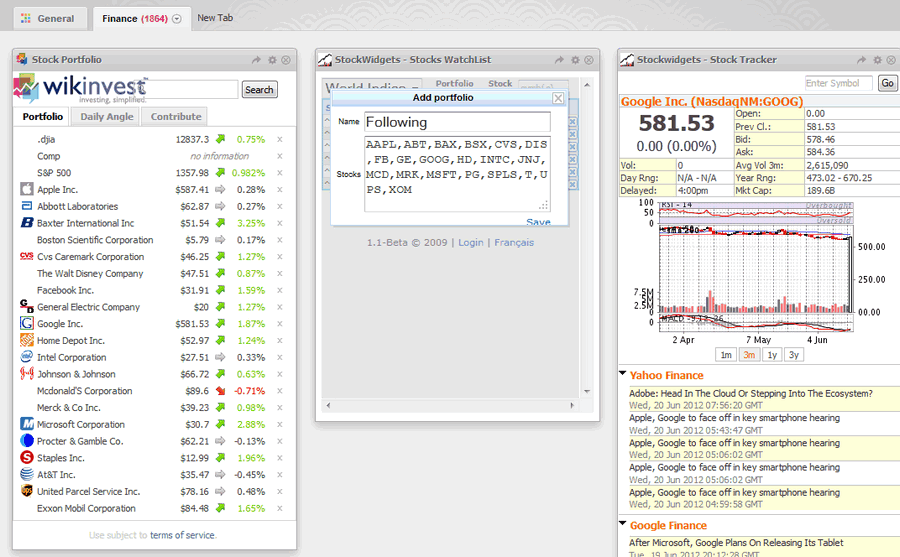
Task: Remove Exxon Mobil Corporation from portfolio
Action: [x=280, y=508]
